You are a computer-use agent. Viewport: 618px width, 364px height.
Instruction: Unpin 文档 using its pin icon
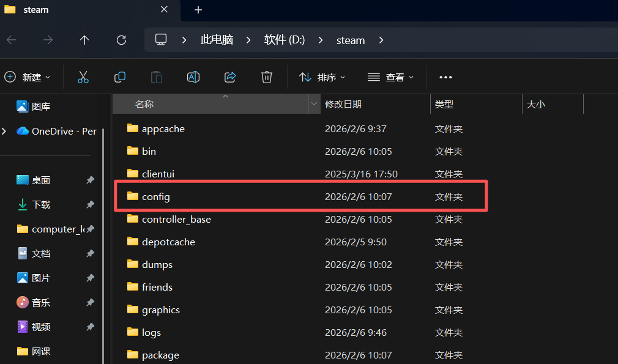pos(91,253)
